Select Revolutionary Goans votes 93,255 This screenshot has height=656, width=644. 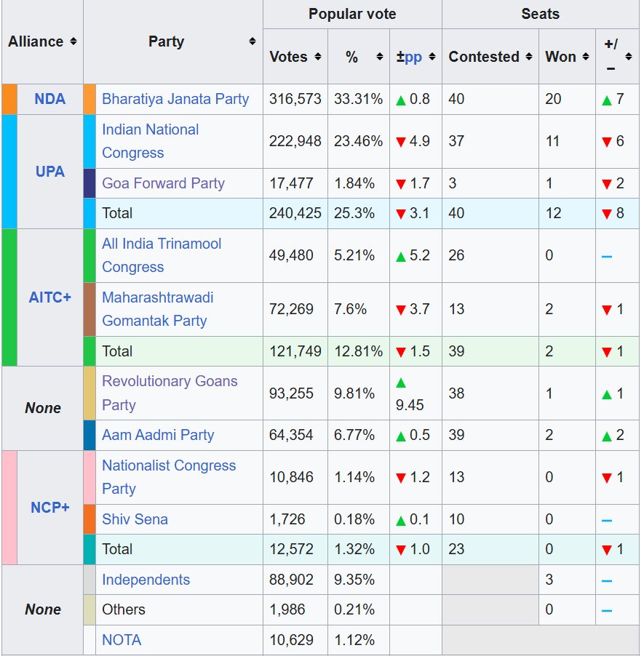(x=295, y=393)
